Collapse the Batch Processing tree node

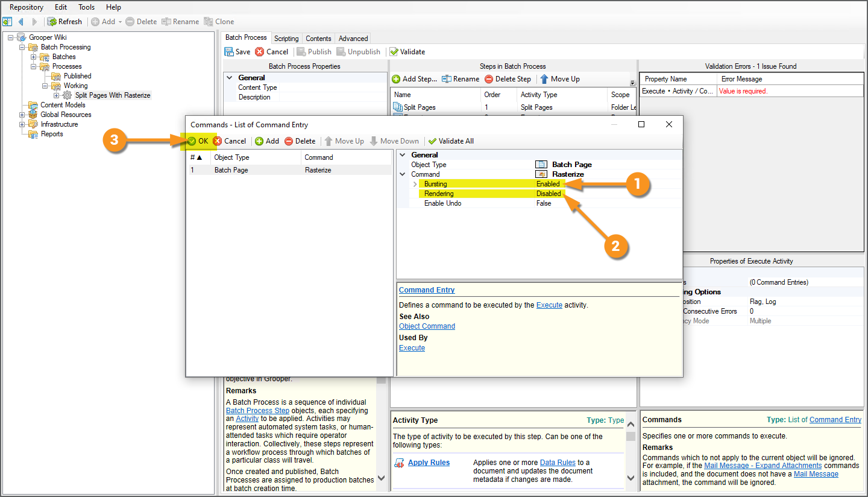[22, 47]
